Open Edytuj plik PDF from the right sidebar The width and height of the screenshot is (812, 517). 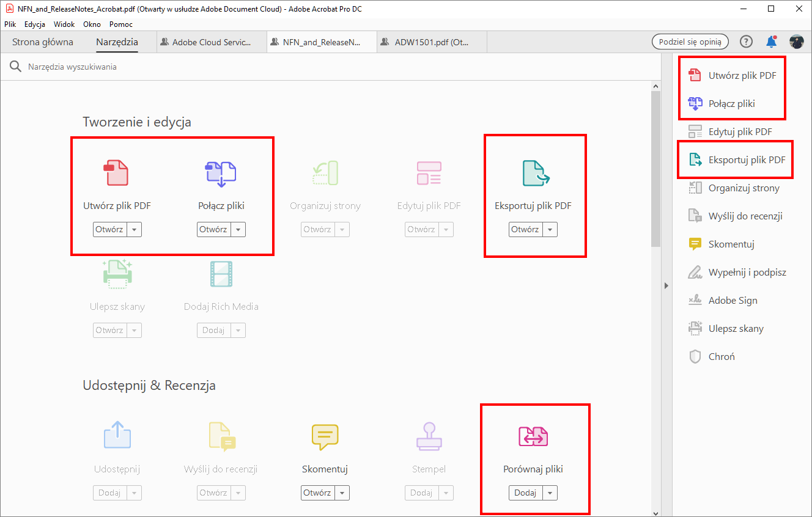(x=731, y=132)
